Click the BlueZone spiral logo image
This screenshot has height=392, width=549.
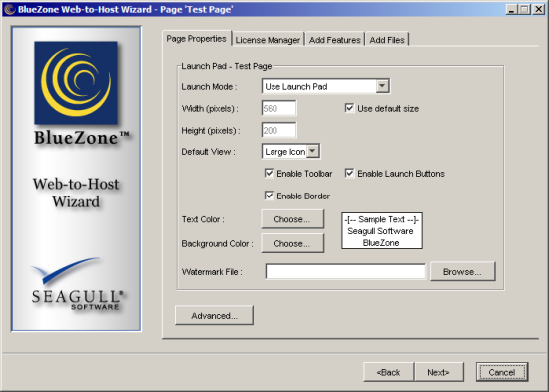click(76, 83)
